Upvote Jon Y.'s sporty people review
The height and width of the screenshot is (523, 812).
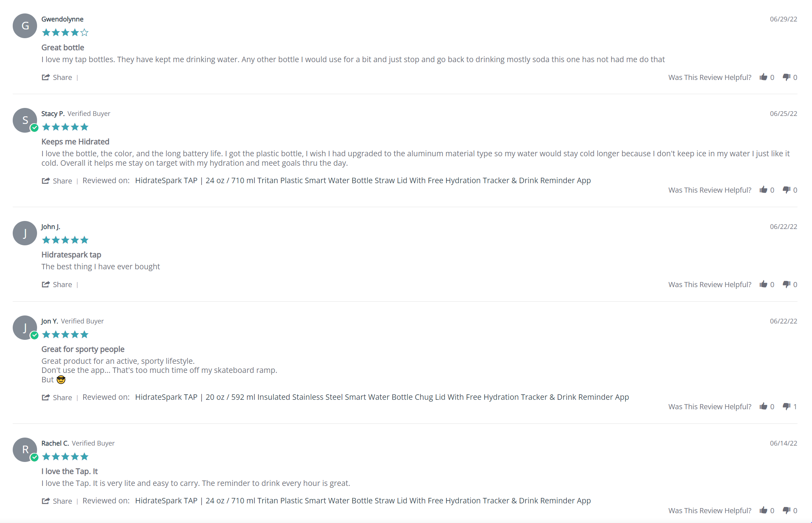[763, 406]
